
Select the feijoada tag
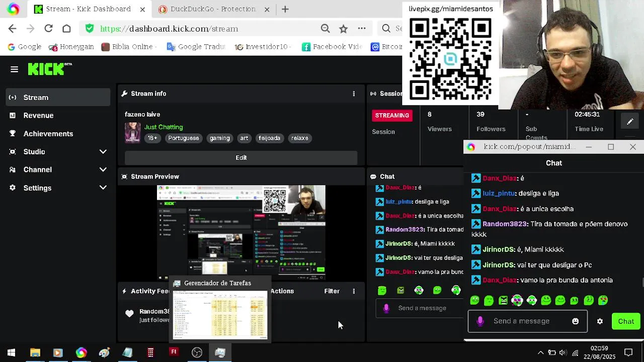point(269,138)
